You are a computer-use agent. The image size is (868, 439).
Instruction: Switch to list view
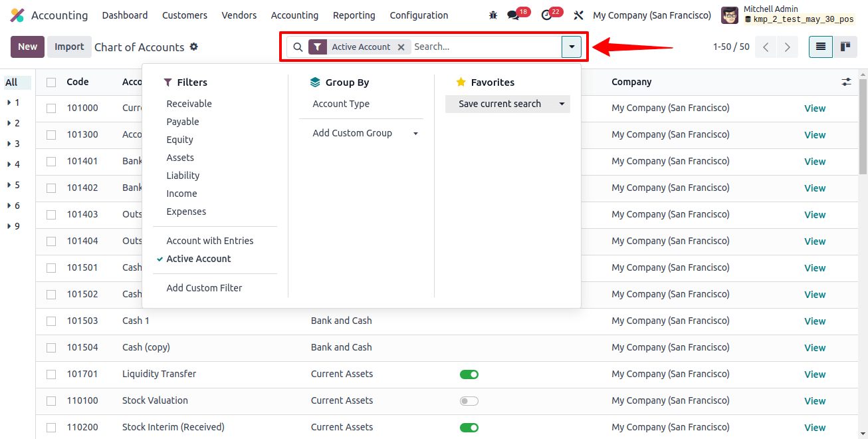[x=821, y=47]
